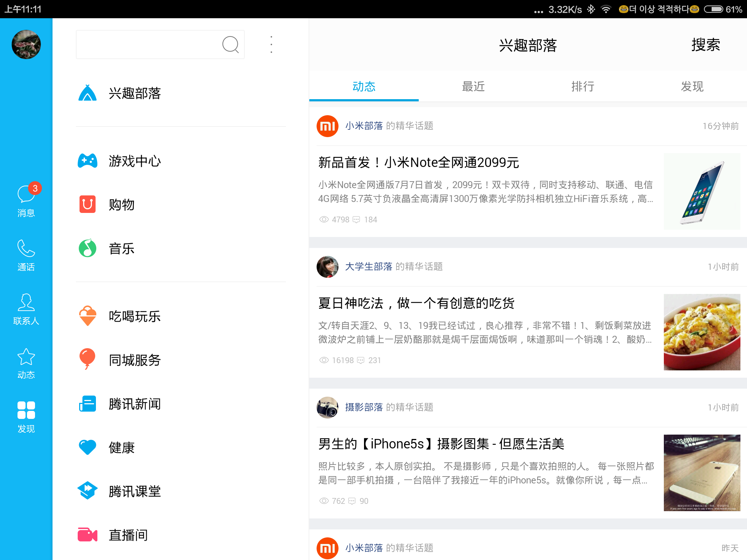Screen dimensions: 747x560
Task: Tap the 搜索 button in header
Action: coord(706,45)
